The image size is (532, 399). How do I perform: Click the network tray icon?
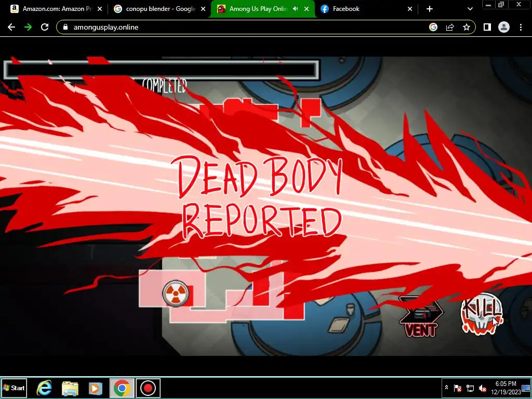[470, 388]
